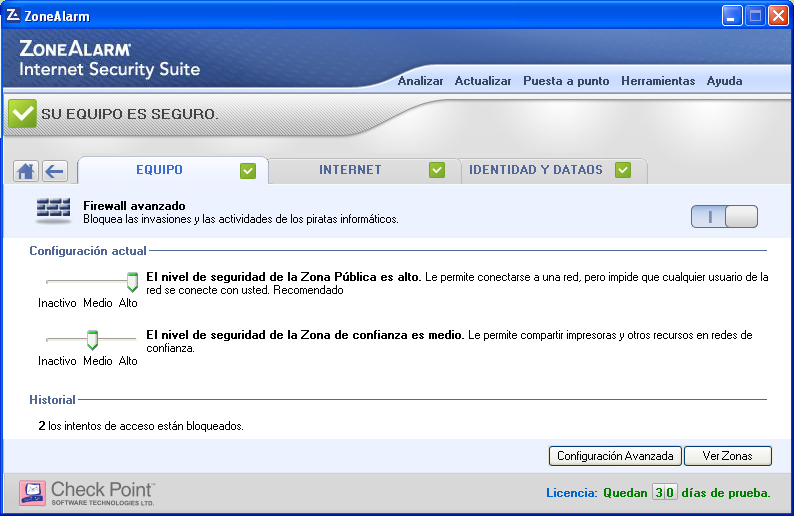Open the Analizar menu

tap(420, 81)
